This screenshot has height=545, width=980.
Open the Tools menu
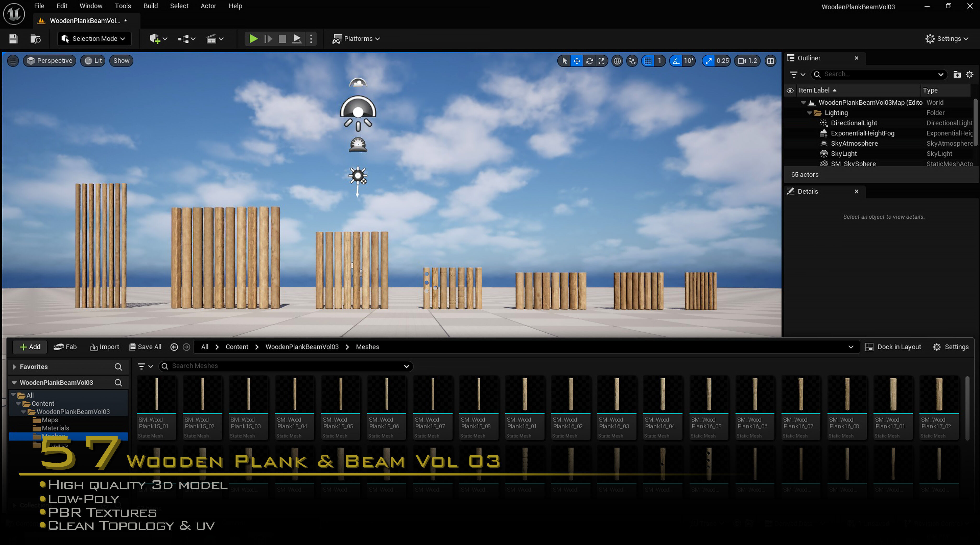pos(123,6)
